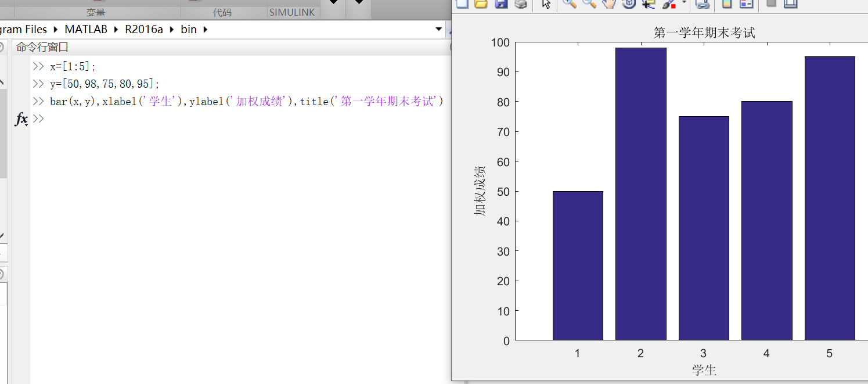This screenshot has height=384, width=868.
Task: Expand the arrow after 'MATLAB' in path
Action: coord(115,30)
